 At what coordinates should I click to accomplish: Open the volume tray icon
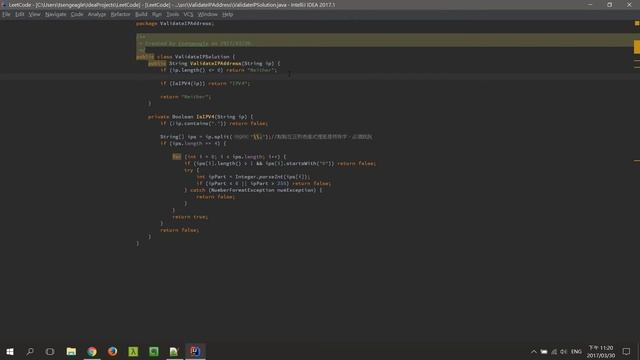coord(564,351)
